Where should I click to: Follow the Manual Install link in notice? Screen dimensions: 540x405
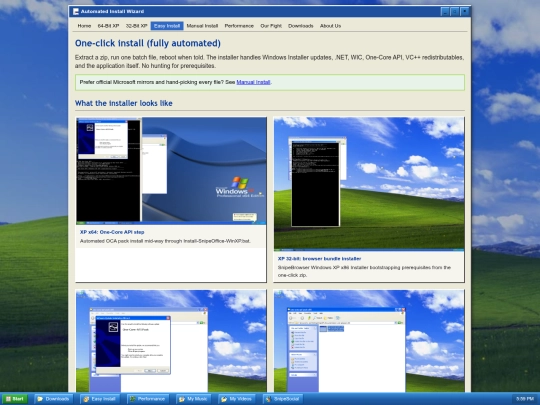tap(253, 82)
